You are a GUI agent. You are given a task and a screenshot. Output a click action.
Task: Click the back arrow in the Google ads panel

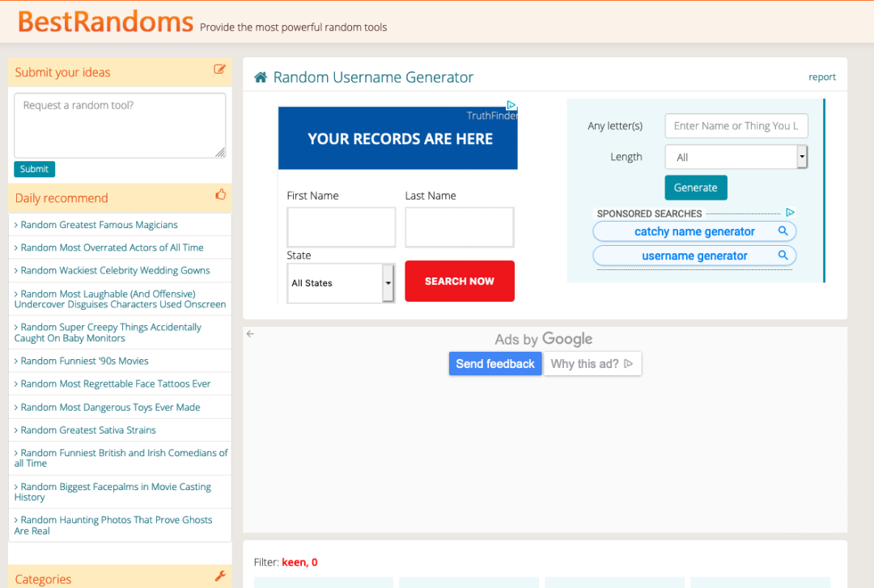pyautogui.click(x=250, y=334)
